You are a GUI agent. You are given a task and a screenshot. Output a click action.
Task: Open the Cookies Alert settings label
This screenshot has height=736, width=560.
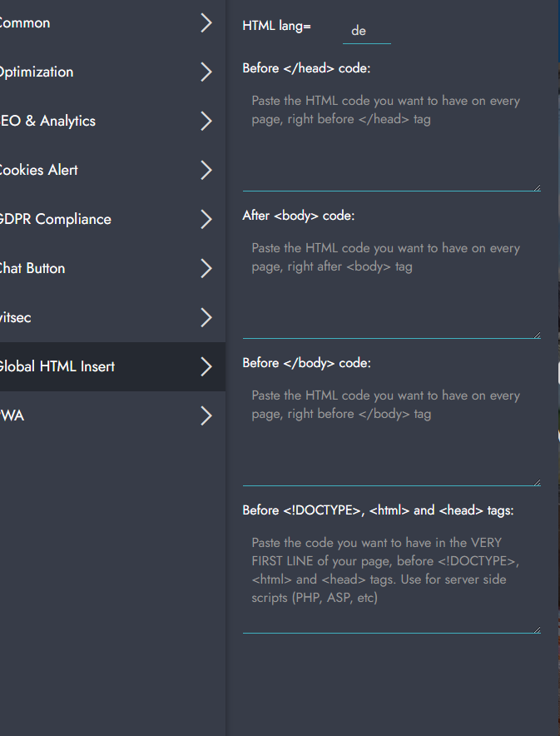click(38, 171)
